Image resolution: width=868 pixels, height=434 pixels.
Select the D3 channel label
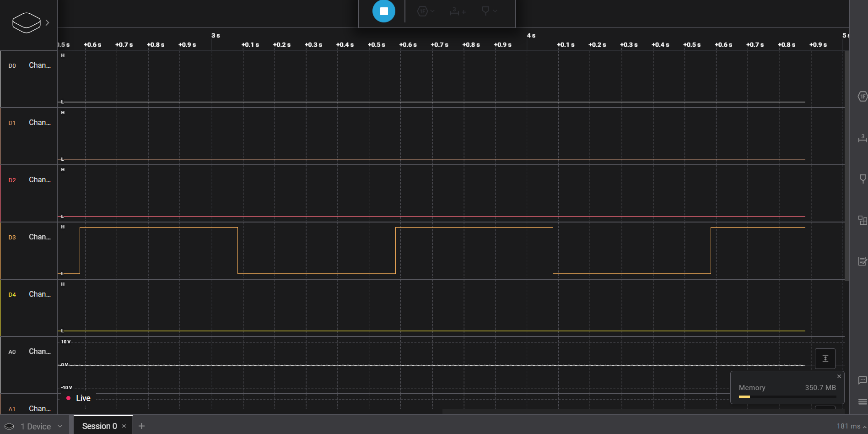[x=12, y=237]
